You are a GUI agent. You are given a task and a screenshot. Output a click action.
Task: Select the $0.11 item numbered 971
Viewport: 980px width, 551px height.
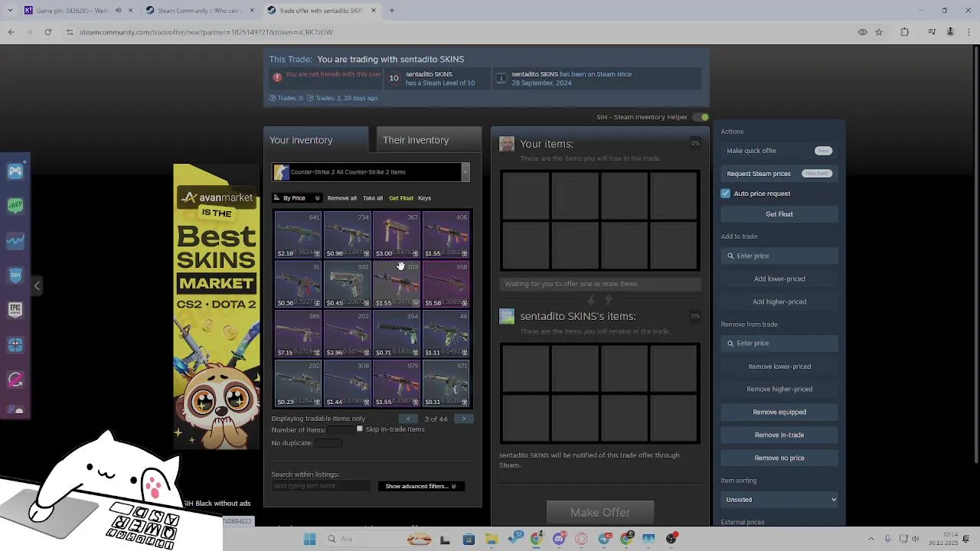445,383
